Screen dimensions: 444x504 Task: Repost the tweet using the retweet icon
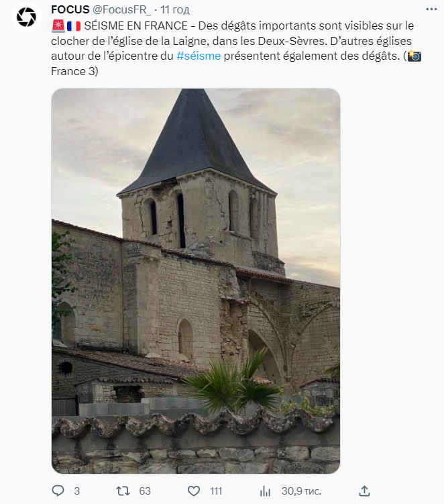point(123,491)
